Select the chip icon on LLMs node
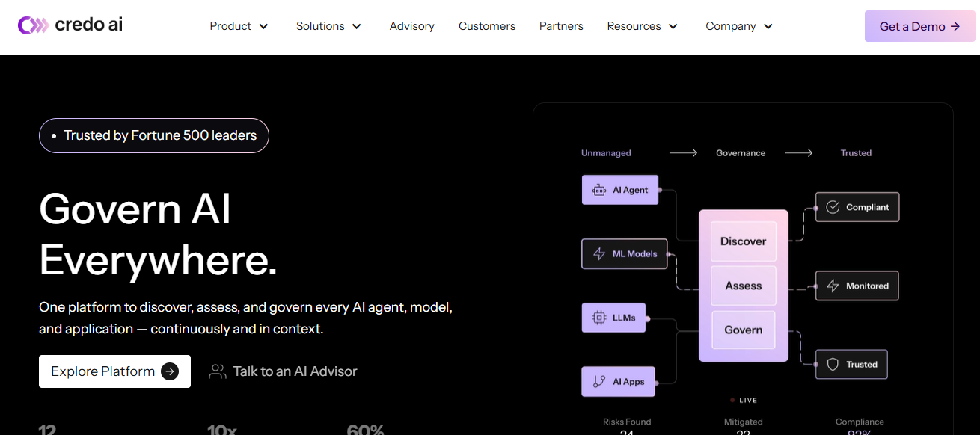Image resolution: width=980 pixels, height=435 pixels. coord(600,317)
